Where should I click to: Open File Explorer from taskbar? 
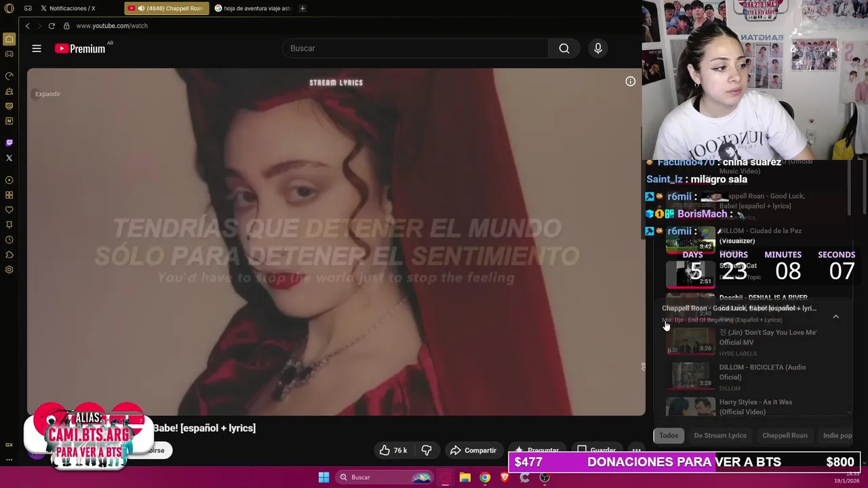(x=465, y=477)
